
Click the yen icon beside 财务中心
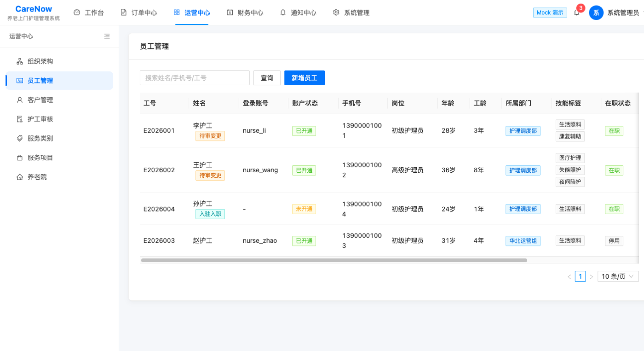230,12
